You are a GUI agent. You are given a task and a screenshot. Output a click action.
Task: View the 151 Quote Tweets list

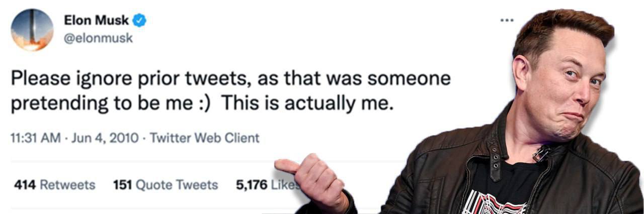[166, 185]
